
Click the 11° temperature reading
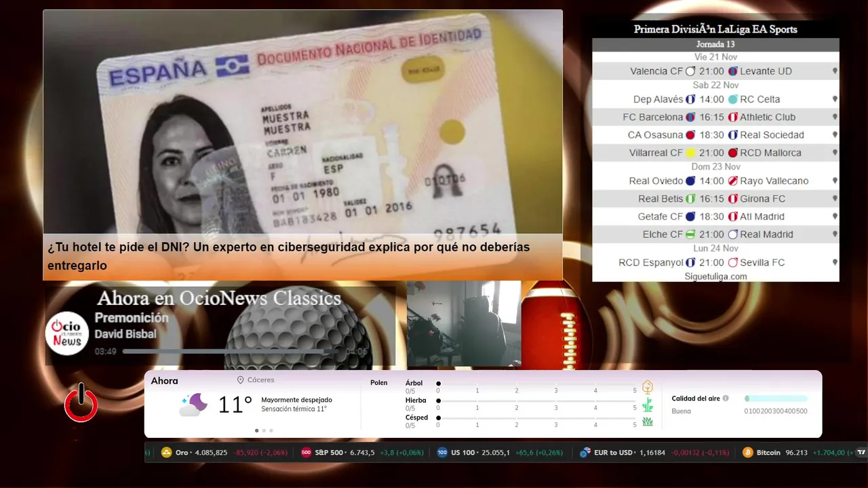(235, 405)
